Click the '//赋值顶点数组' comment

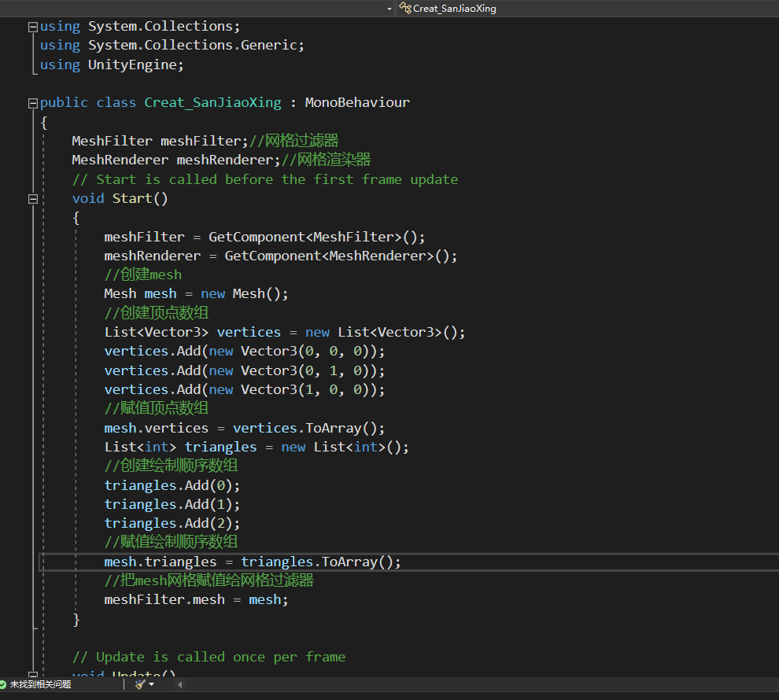click(157, 408)
